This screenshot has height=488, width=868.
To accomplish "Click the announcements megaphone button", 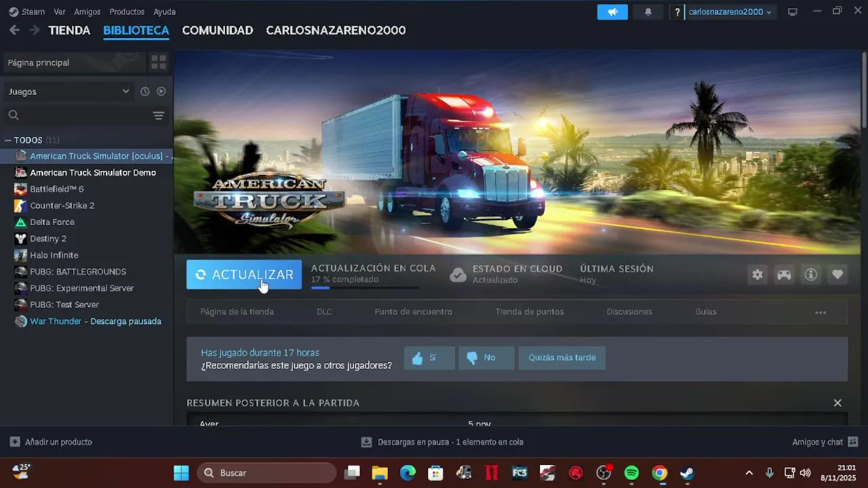I will [x=612, y=12].
